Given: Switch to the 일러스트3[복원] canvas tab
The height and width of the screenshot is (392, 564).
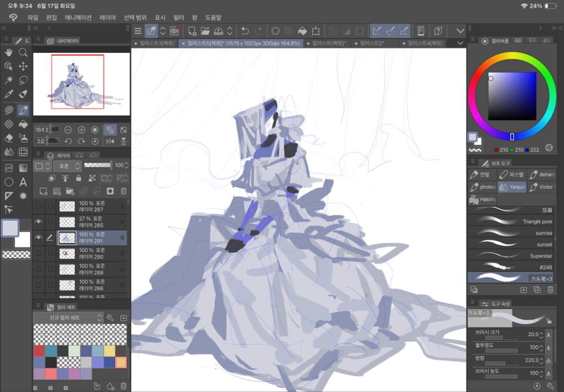Looking at the screenshot, I should click(155, 43).
